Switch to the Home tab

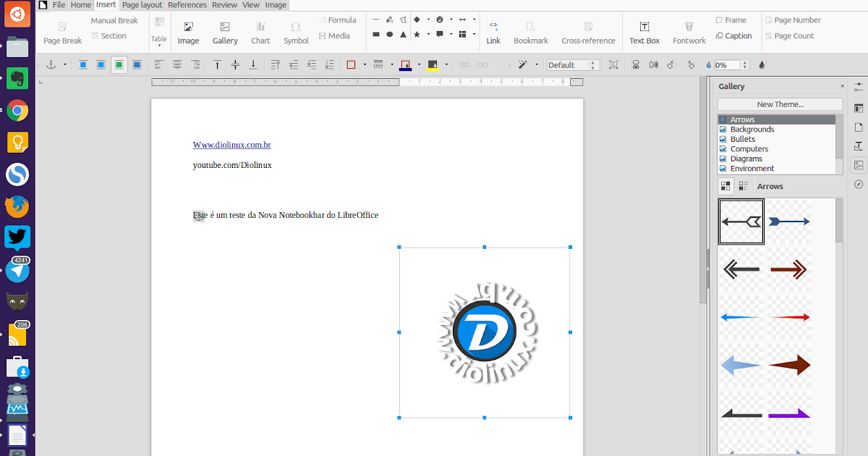pyautogui.click(x=81, y=5)
